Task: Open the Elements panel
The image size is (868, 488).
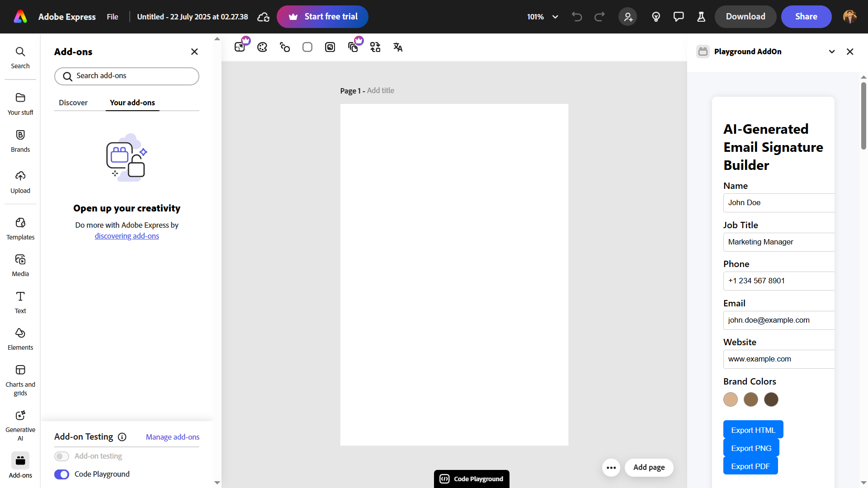Action: click(20, 338)
